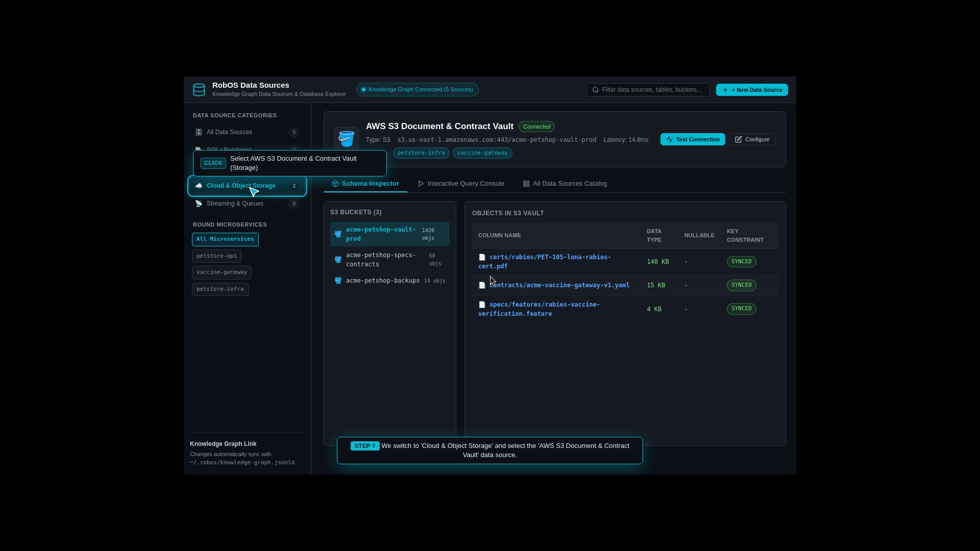Click the bucket icon beside acme-petshop-specs-contracts
980x551 pixels.
coord(338,260)
